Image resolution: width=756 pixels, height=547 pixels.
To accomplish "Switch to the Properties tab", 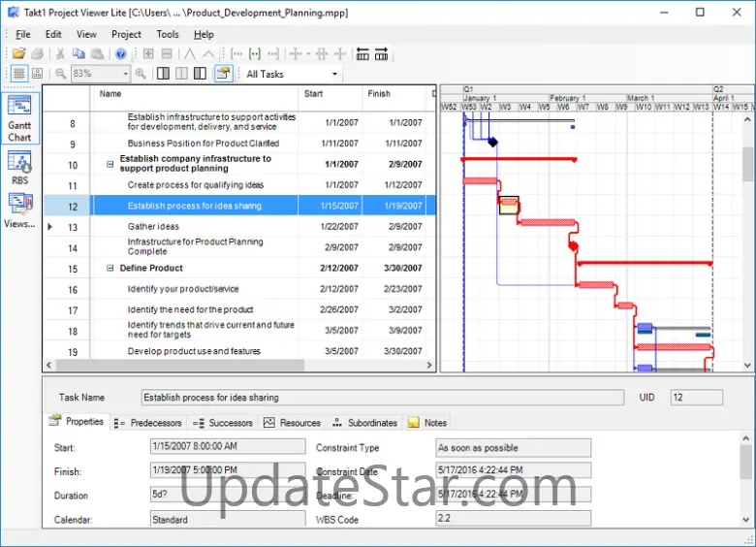I will pos(78,422).
